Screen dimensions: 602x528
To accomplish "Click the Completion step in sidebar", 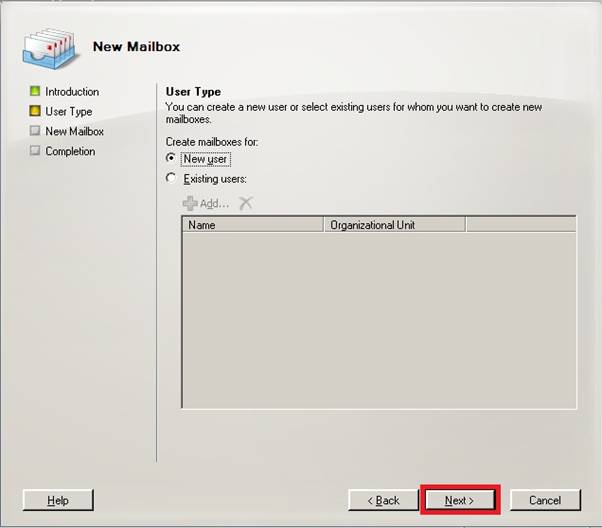I will [70, 151].
